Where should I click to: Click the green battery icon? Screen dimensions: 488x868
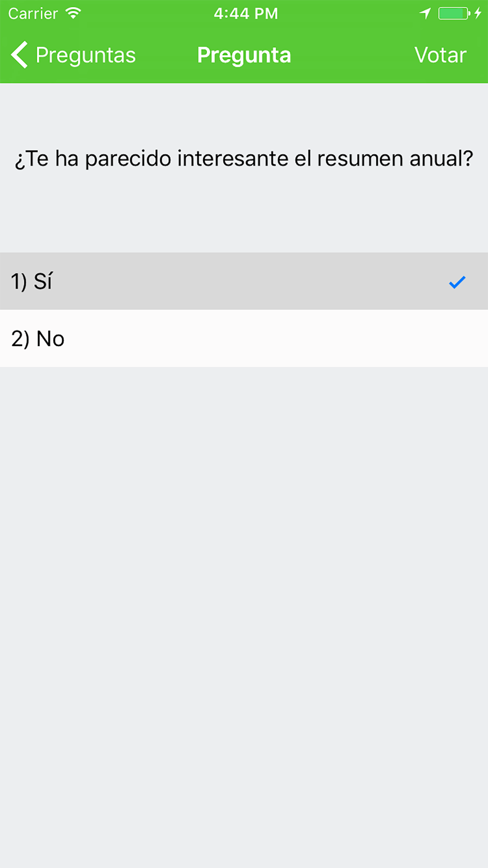(454, 13)
